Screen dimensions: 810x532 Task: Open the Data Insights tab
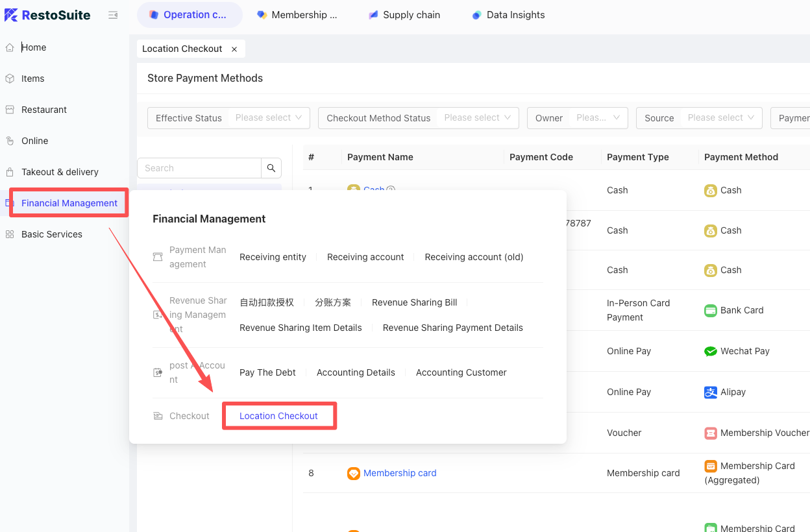pos(509,15)
